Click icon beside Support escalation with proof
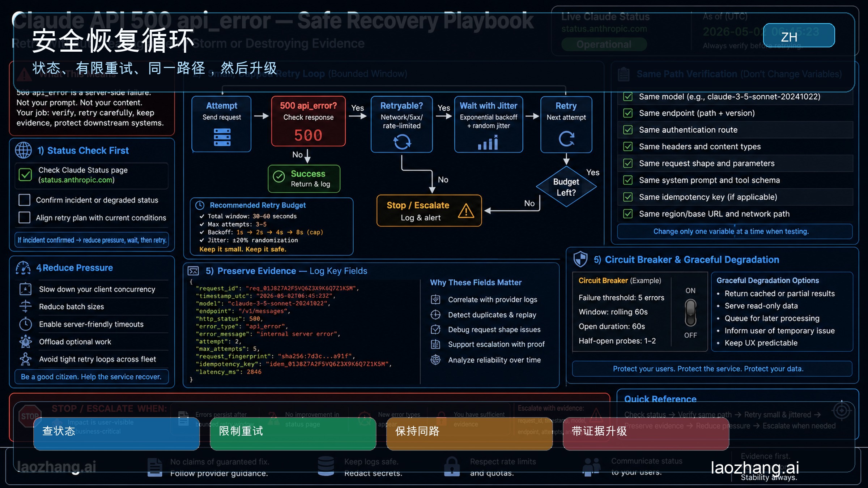Image resolution: width=868 pixels, height=488 pixels. (x=435, y=344)
